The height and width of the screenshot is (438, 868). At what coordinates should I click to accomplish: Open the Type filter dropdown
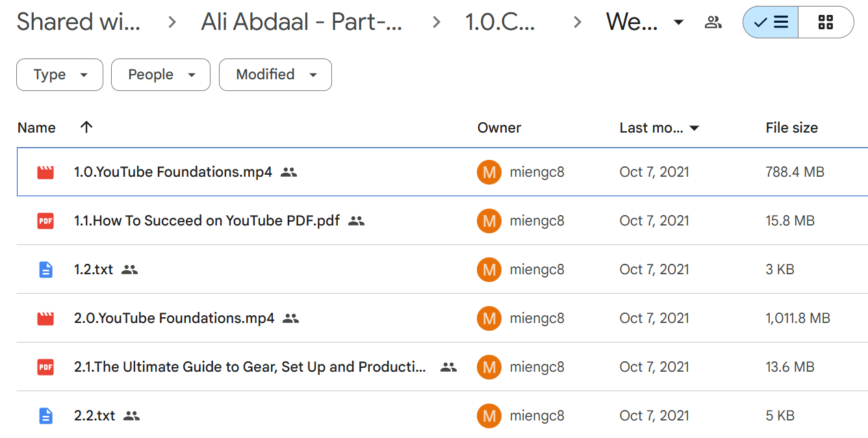(x=60, y=75)
